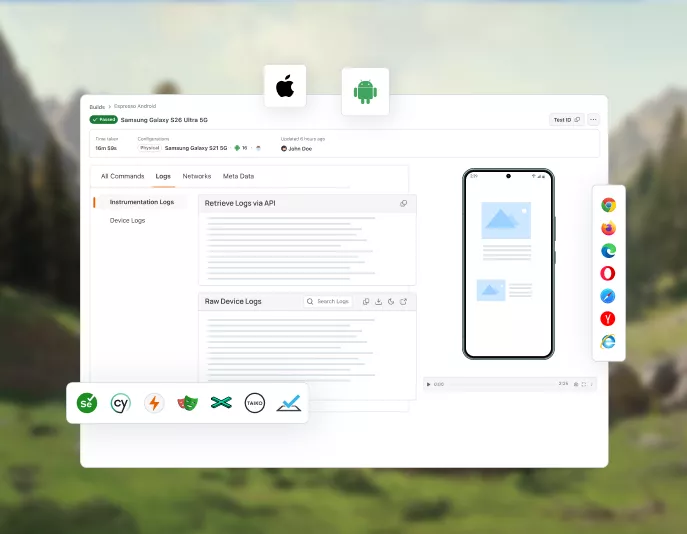687x534 pixels.
Task: Select the Chrome browser icon
Action: coord(608,205)
